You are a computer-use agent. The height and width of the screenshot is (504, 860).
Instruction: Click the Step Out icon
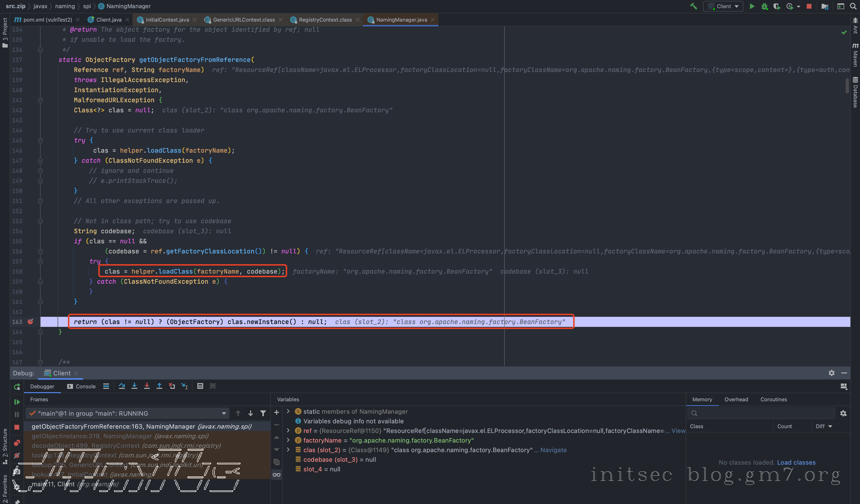[159, 386]
